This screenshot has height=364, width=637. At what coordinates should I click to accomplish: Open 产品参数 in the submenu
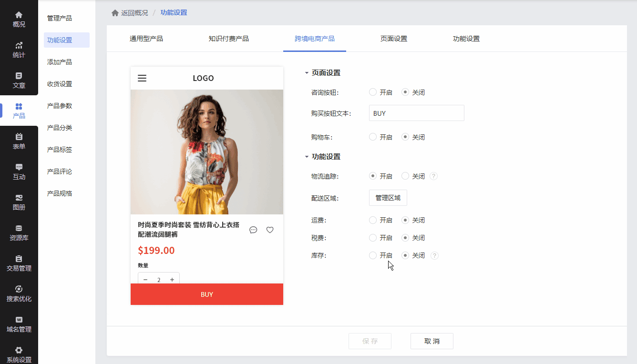60,106
